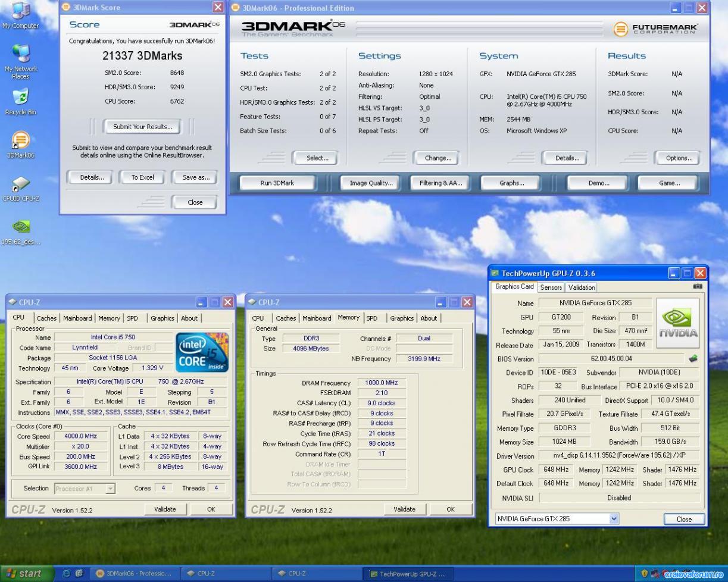Switch to Caches tab in left CPU-Z window

point(46,318)
